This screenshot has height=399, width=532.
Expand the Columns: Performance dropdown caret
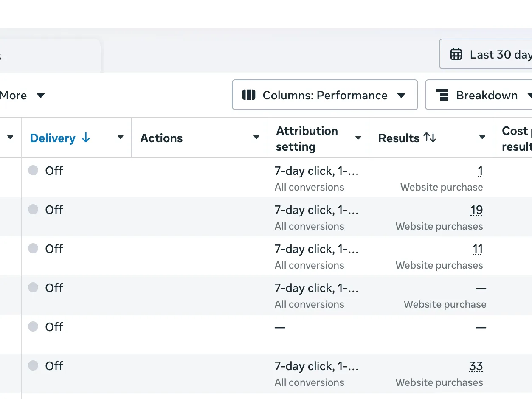coord(401,95)
